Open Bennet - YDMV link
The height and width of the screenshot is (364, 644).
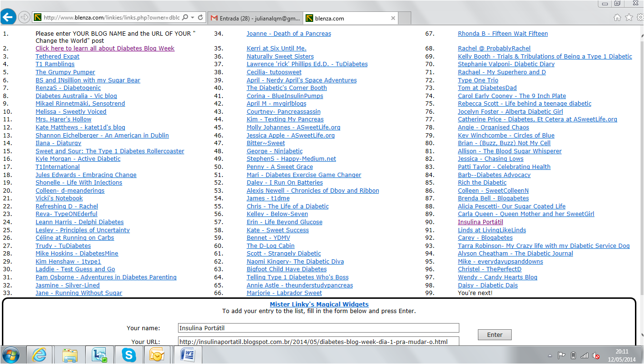point(268,238)
